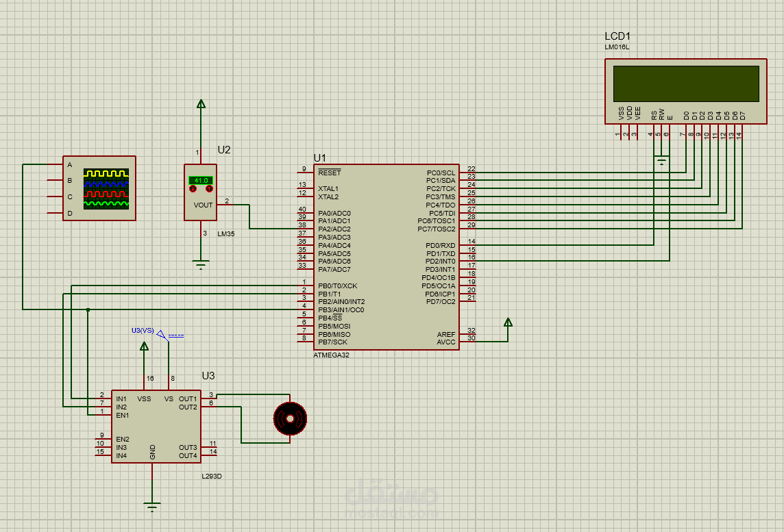Click the power terminal connected to AVCC
784x532 pixels.
(509, 322)
